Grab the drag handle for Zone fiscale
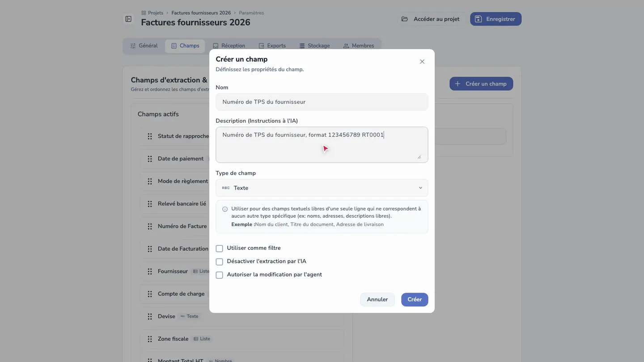 tap(150, 339)
